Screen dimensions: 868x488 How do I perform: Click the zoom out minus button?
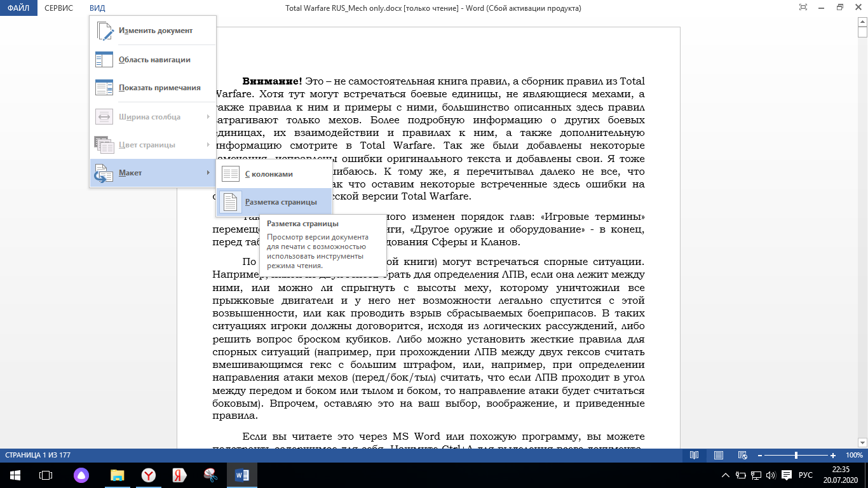pos(760,456)
